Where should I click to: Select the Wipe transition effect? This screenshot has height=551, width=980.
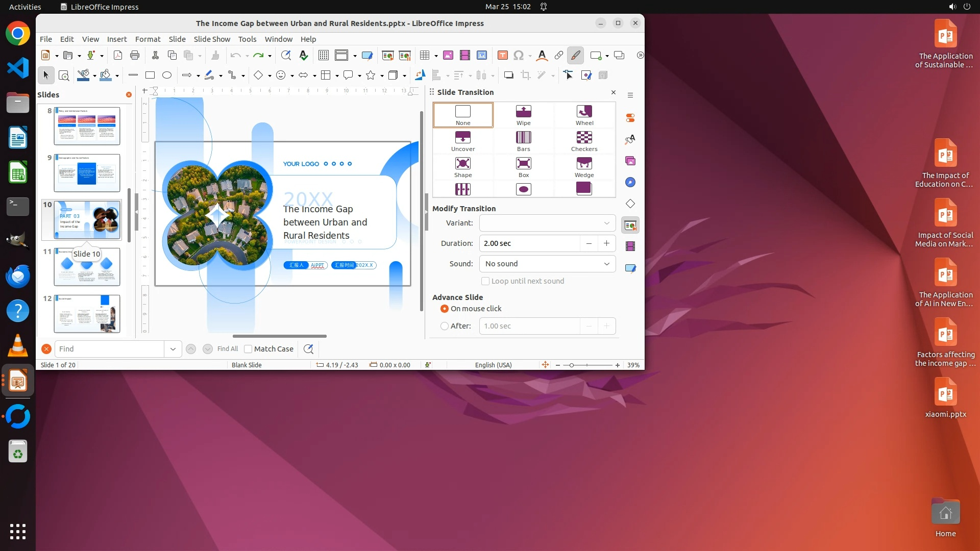523,115
